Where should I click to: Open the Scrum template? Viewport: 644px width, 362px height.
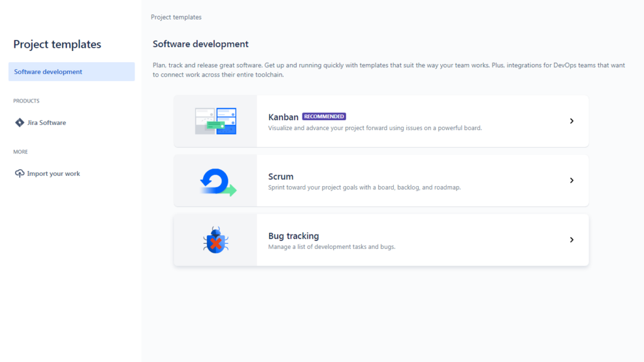coord(280,177)
